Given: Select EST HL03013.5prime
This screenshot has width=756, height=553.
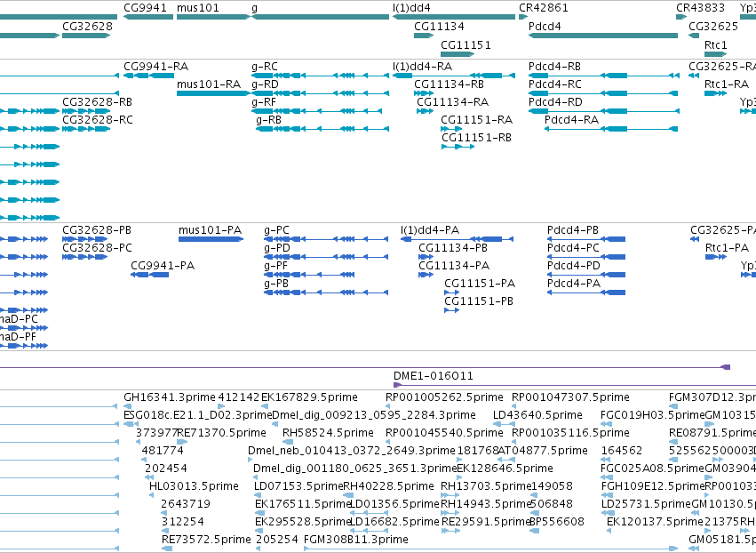Looking at the screenshot, I should click(x=194, y=486).
